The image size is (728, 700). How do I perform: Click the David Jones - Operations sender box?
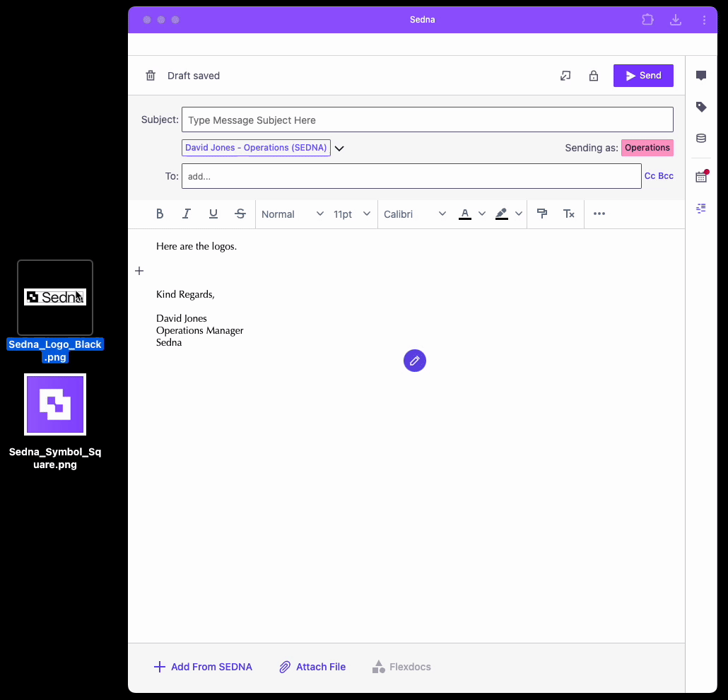[257, 148]
